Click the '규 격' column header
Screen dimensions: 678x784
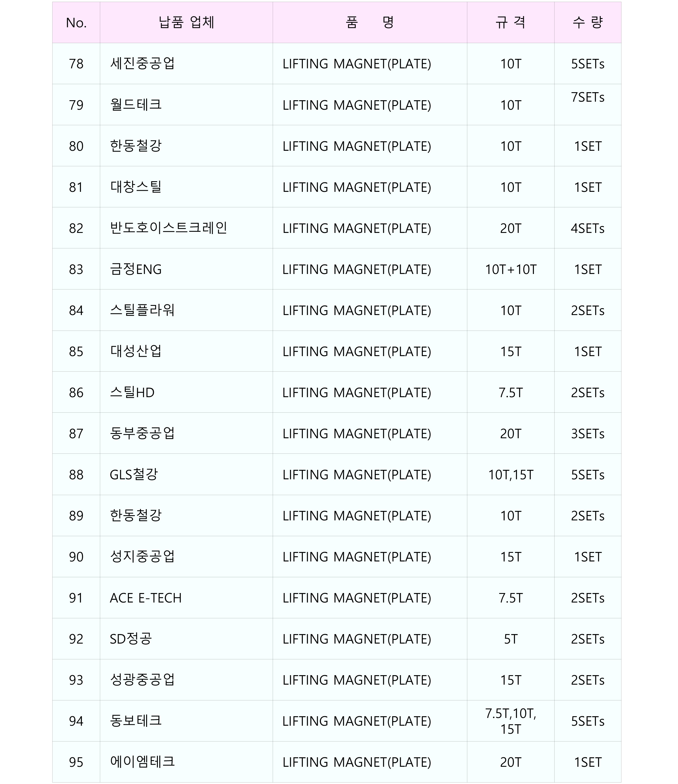tap(510, 23)
